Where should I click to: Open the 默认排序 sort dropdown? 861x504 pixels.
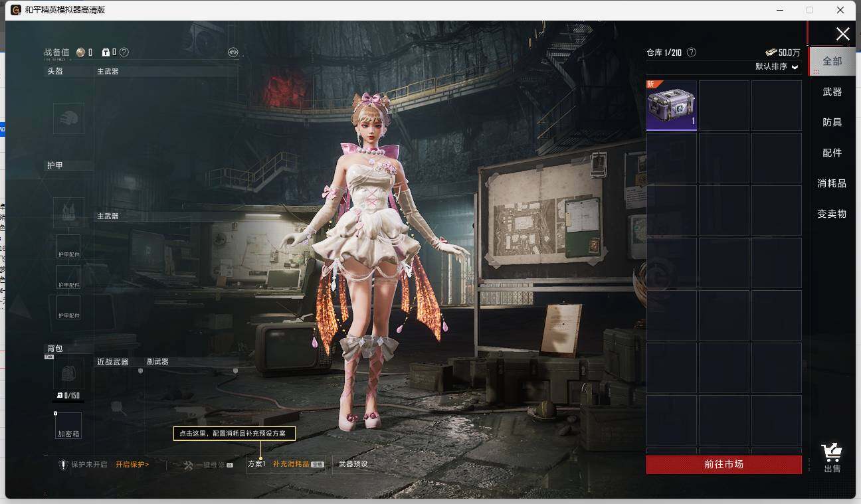click(x=777, y=66)
